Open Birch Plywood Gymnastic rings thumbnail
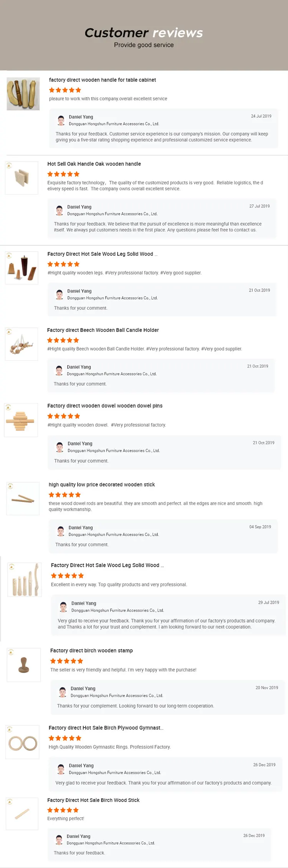The height and width of the screenshot is (868, 288). click(23, 742)
